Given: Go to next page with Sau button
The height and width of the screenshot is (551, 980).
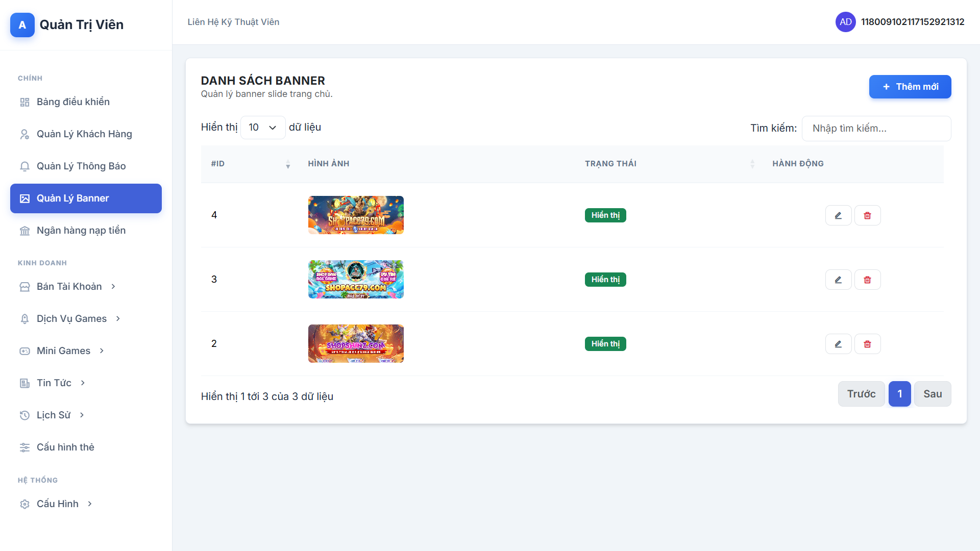Looking at the screenshot, I should [932, 394].
